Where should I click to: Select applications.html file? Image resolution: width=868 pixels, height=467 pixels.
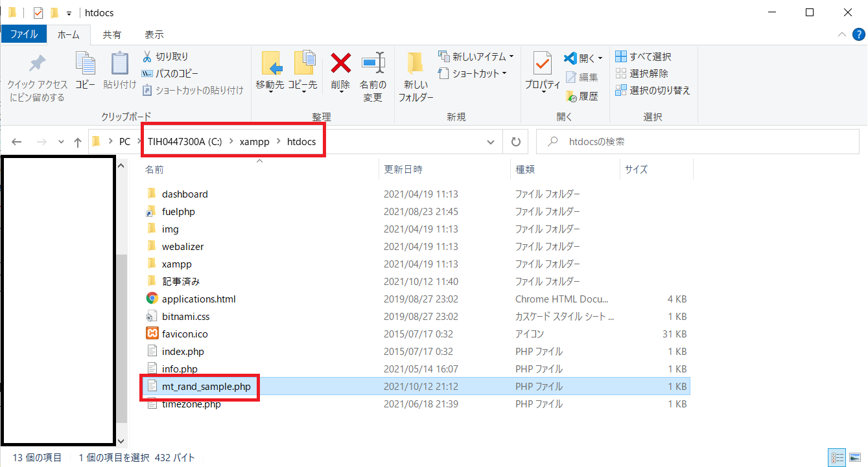pyautogui.click(x=198, y=299)
